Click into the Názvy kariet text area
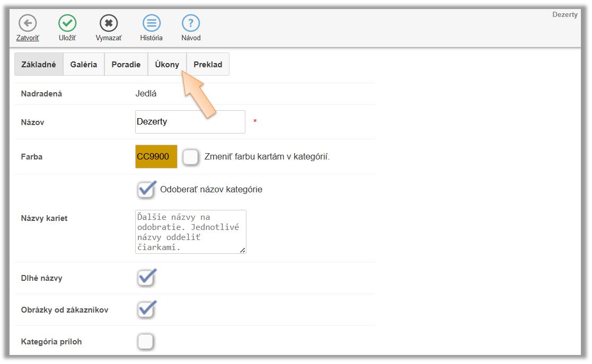The image size is (592, 364). tap(190, 232)
